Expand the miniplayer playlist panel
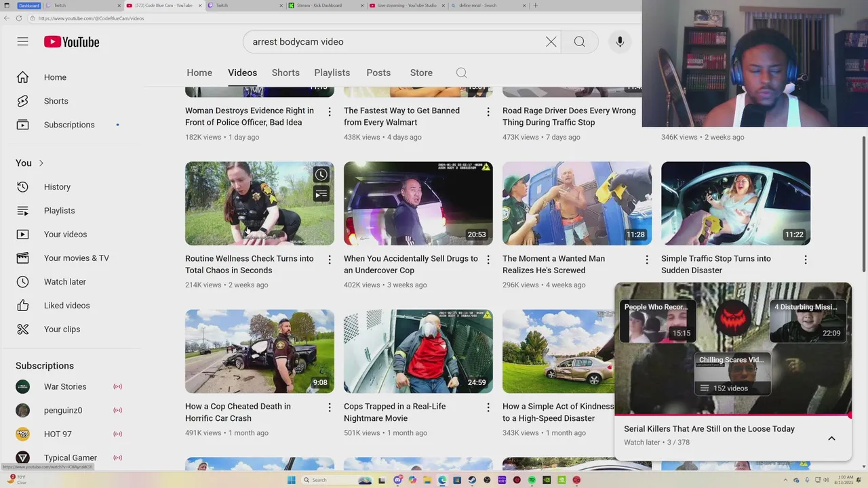The height and width of the screenshot is (488, 868). tap(831, 438)
